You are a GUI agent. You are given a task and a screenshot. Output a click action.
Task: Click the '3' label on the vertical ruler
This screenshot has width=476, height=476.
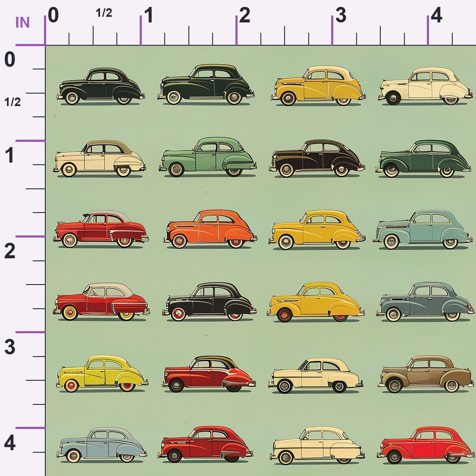[10, 347]
